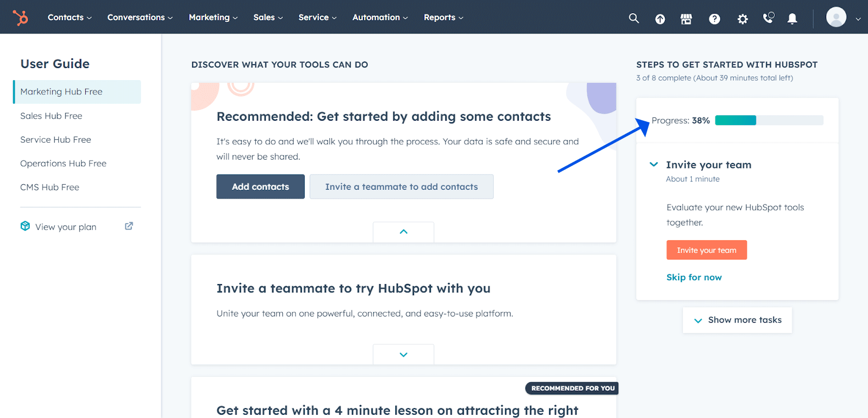Click the Skip for now link
This screenshot has height=418, width=868.
pos(694,278)
